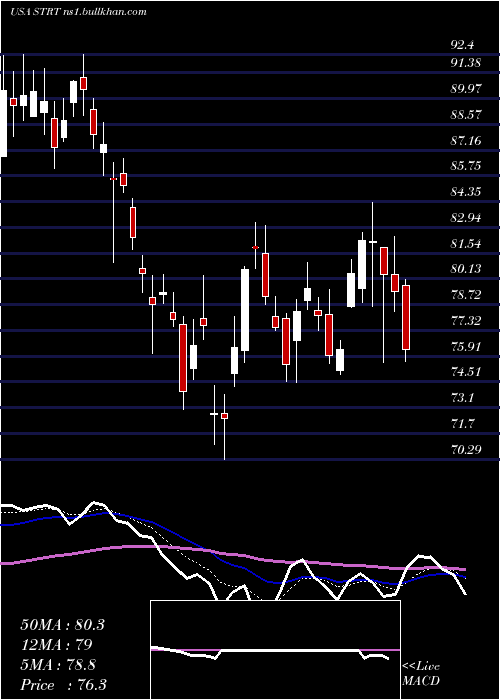The image size is (500, 700).
Task: Select the 89.97 price axis label
Action: [466, 89]
